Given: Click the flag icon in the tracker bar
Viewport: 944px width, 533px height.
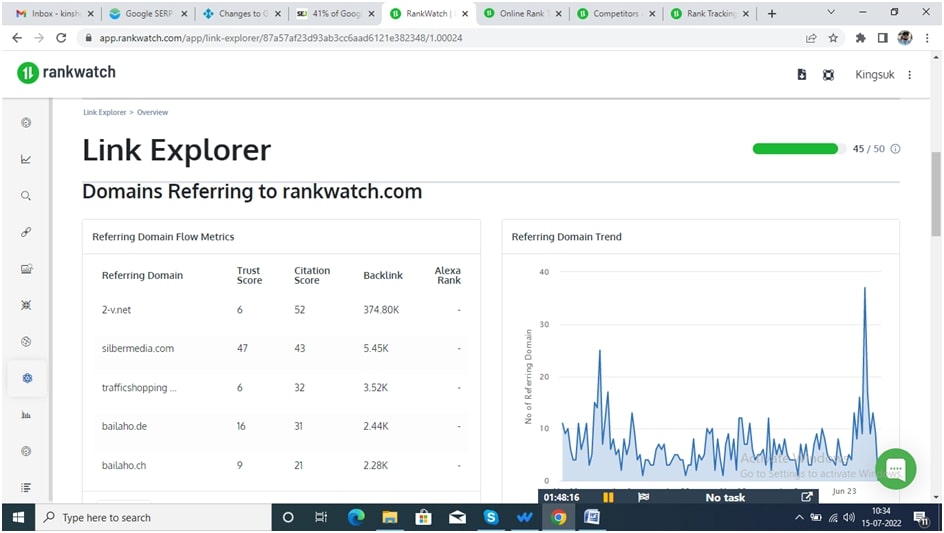Looking at the screenshot, I should click(x=644, y=497).
